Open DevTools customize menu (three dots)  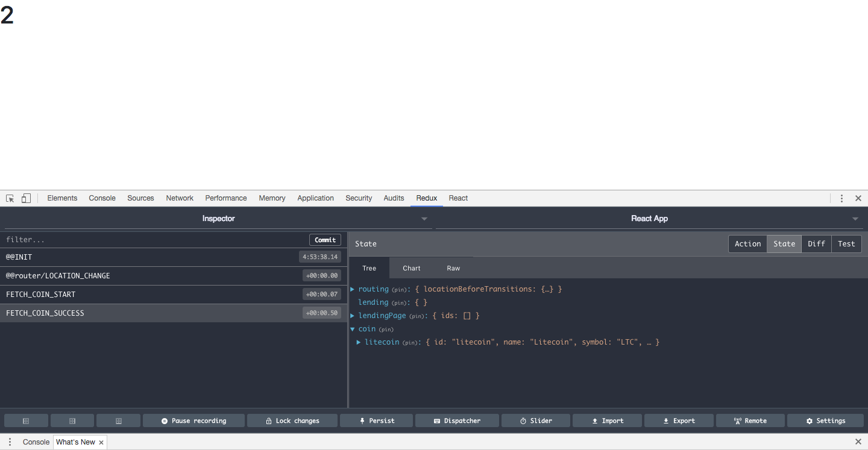[841, 198]
